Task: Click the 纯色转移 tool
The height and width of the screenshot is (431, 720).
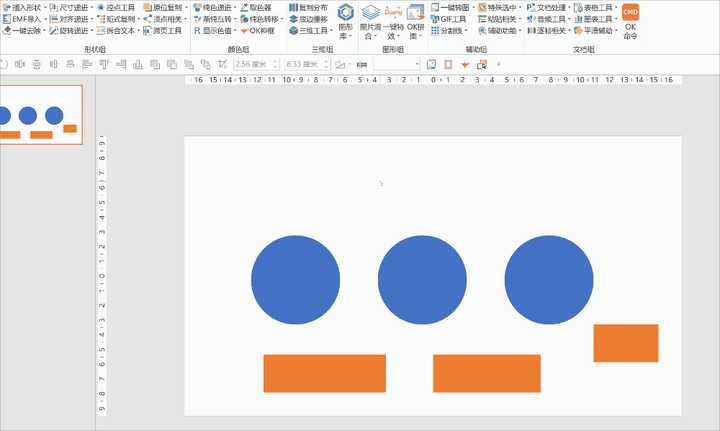Action: [261, 19]
